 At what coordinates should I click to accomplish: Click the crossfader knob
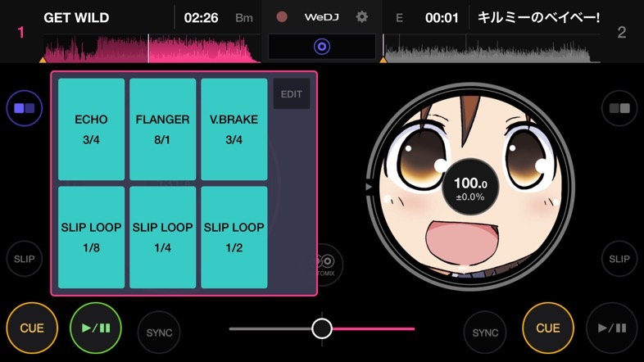tap(322, 328)
